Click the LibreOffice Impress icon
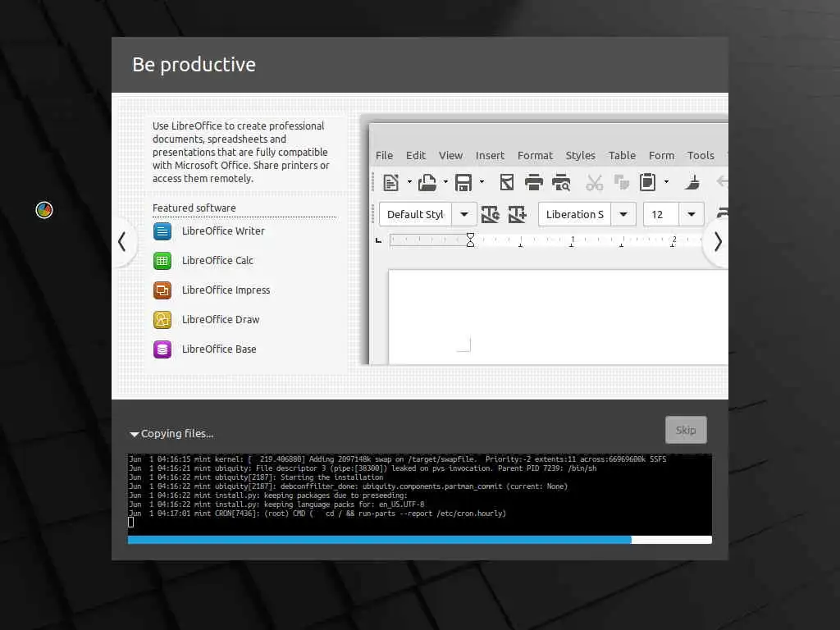The image size is (840, 630). pos(162,290)
